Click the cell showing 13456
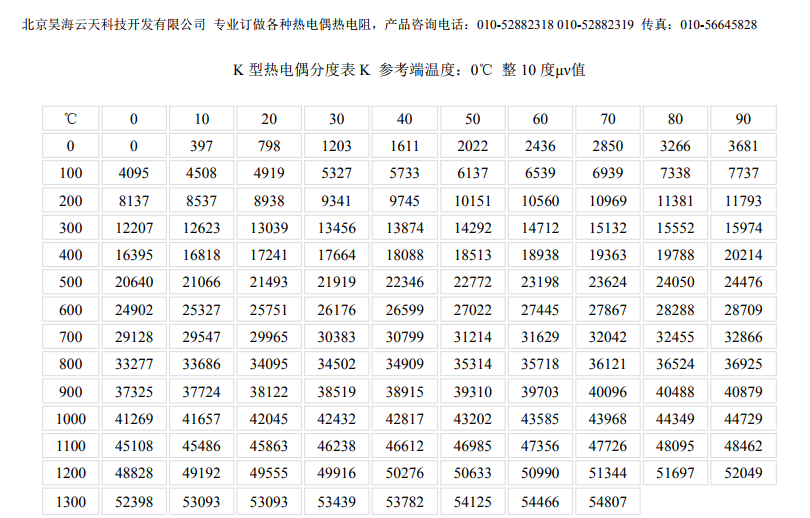Image resolution: width=810 pixels, height=518 pixels. click(336, 228)
